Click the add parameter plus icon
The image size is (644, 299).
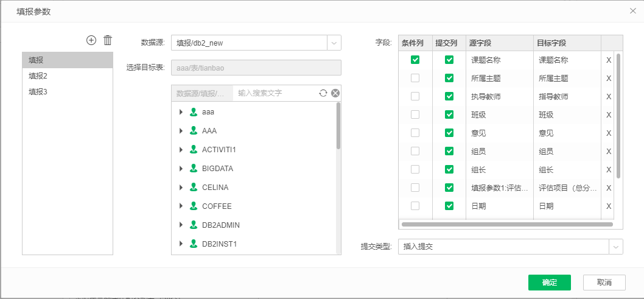pos(91,40)
